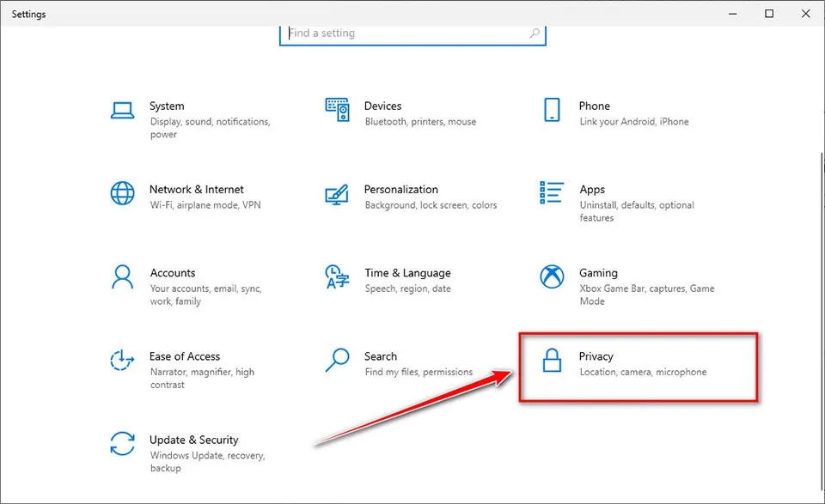Select the System laptop icon

point(122,110)
